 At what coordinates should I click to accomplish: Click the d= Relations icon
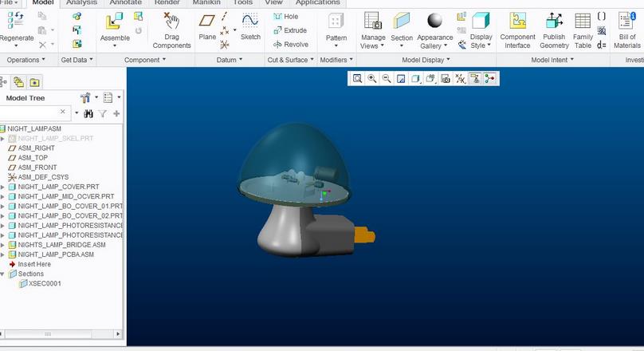point(602,45)
